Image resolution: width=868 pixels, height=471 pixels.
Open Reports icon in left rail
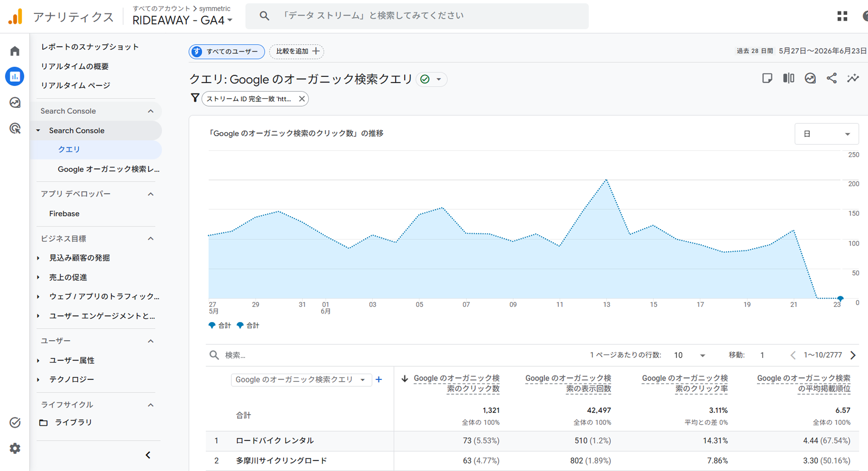(x=15, y=77)
